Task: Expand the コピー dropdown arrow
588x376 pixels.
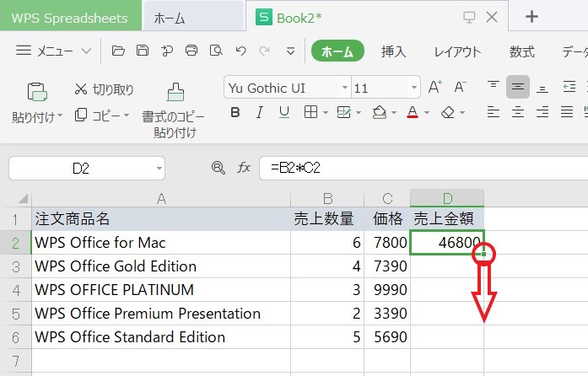Action: [127, 115]
